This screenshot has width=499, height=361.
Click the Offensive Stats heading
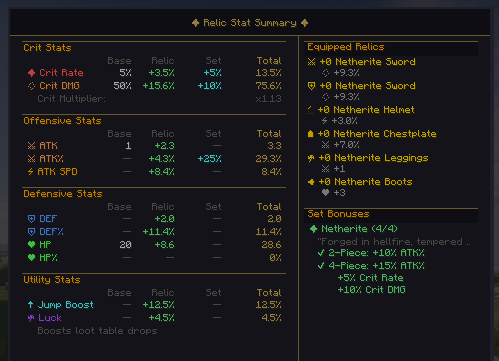click(x=62, y=121)
